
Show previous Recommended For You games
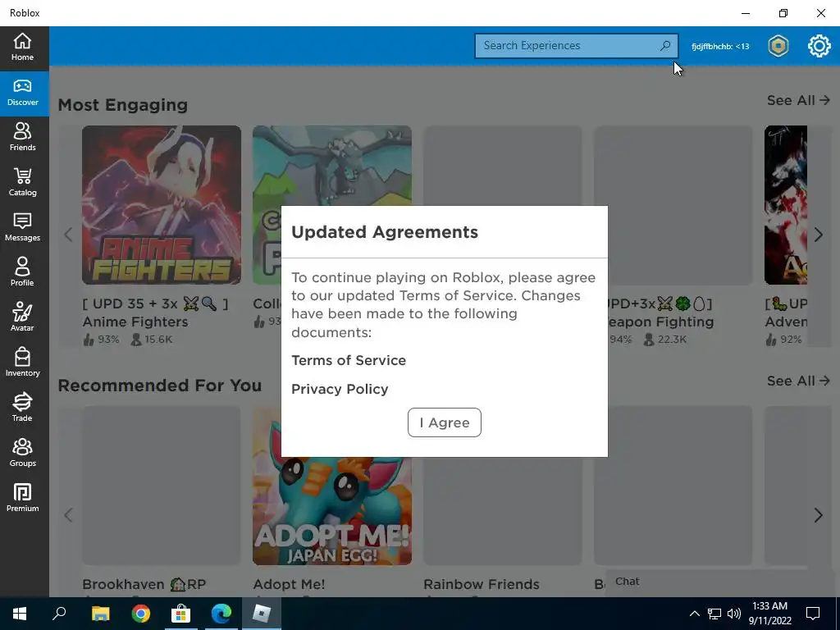point(68,515)
